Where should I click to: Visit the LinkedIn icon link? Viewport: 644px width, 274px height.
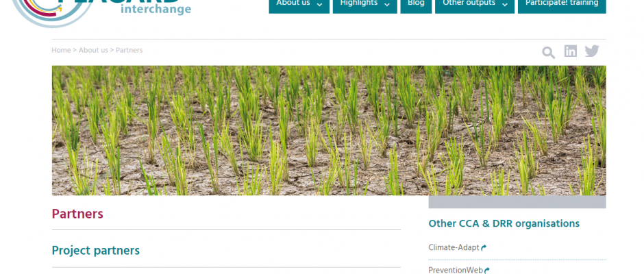[x=570, y=51]
